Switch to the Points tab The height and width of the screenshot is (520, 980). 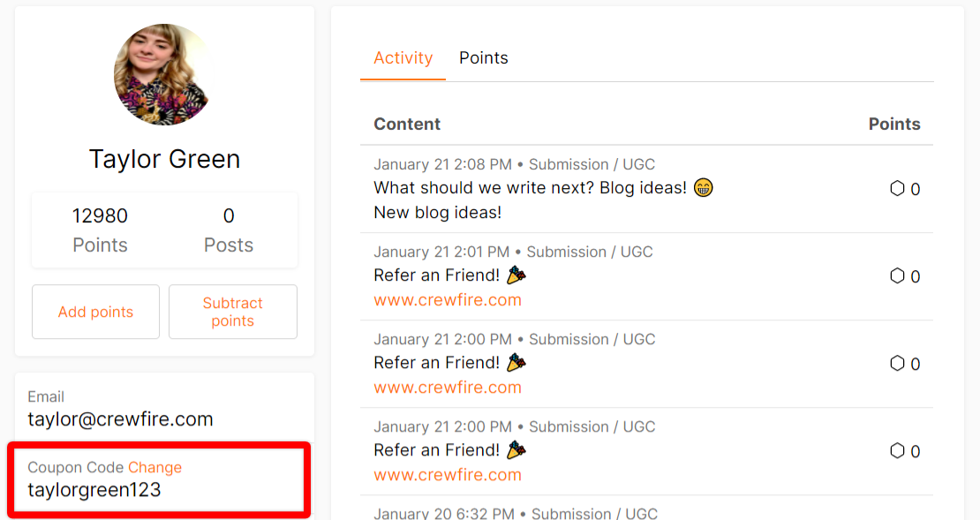pos(483,58)
